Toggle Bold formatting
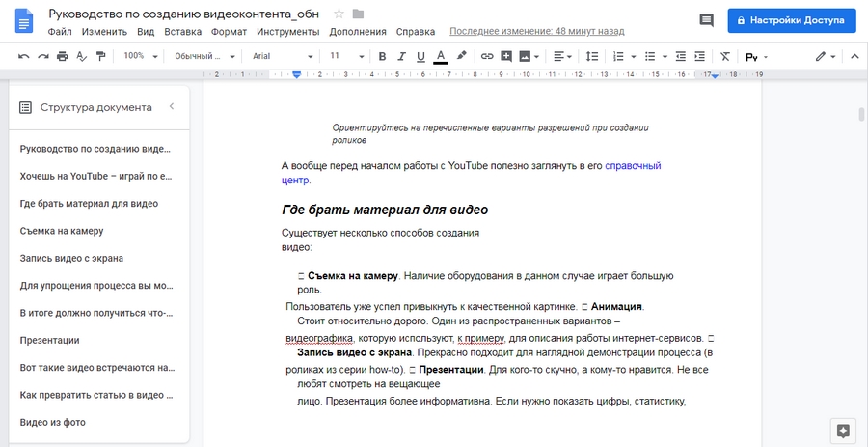Image resolution: width=868 pixels, height=447 pixels. point(382,56)
